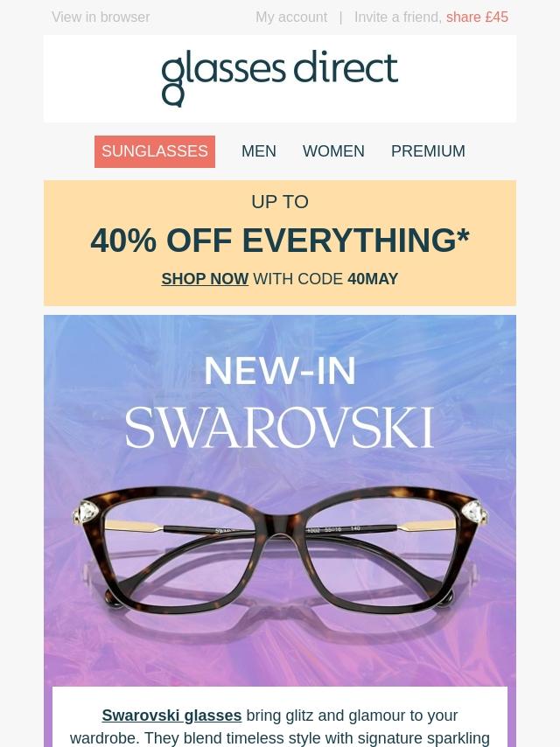The width and height of the screenshot is (560, 747).
Task: Click the UP TO banner text
Action: coord(280,202)
